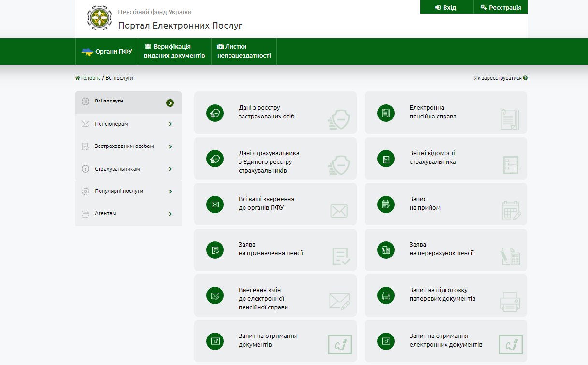588x365 pixels.
Task: Click the green icon for Звітні відомості страхувальника
Action: [386, 159]
